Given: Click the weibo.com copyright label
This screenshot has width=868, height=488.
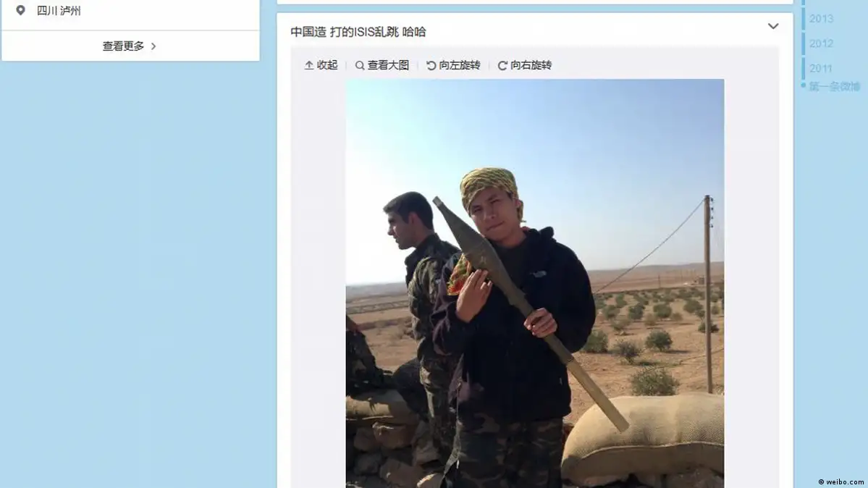Looking at the screenshot, I should click(841, 482).
